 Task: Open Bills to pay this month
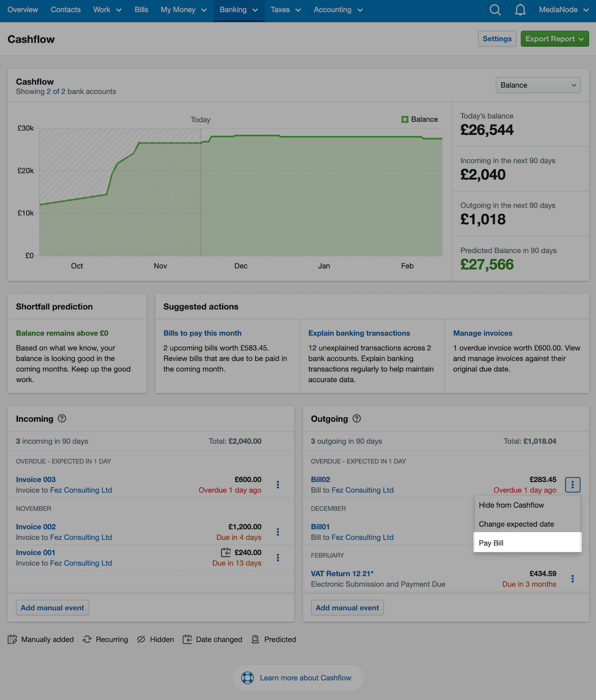click(x=202, y=333)
